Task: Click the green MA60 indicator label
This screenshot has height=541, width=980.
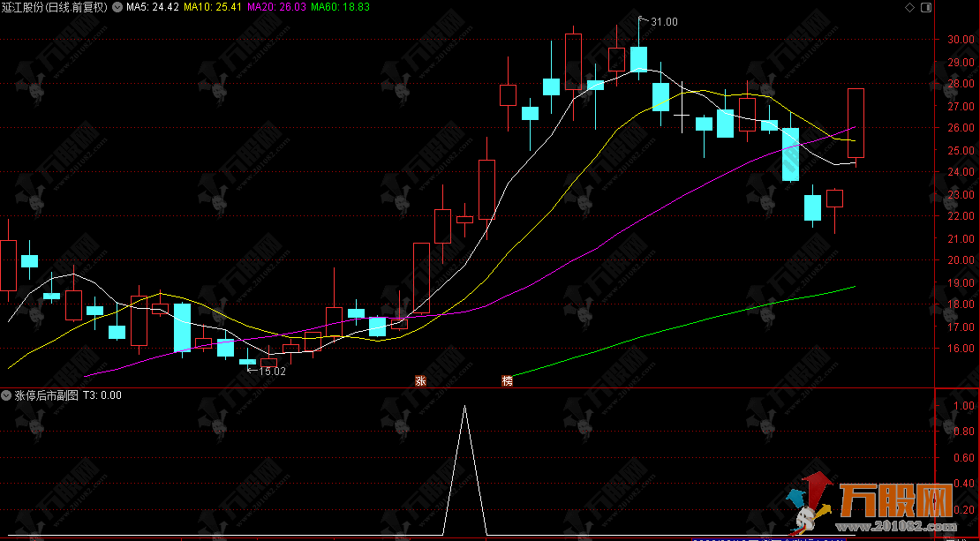Action: [x=341, y=7]
